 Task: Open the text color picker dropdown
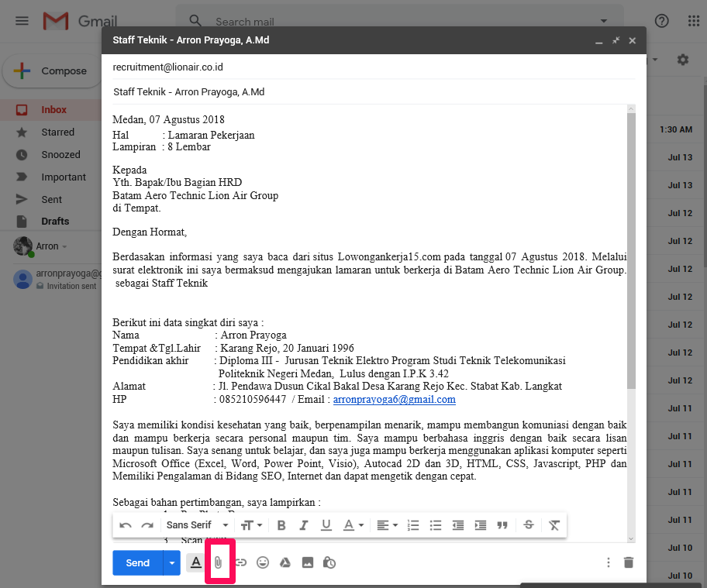(353, 524)
